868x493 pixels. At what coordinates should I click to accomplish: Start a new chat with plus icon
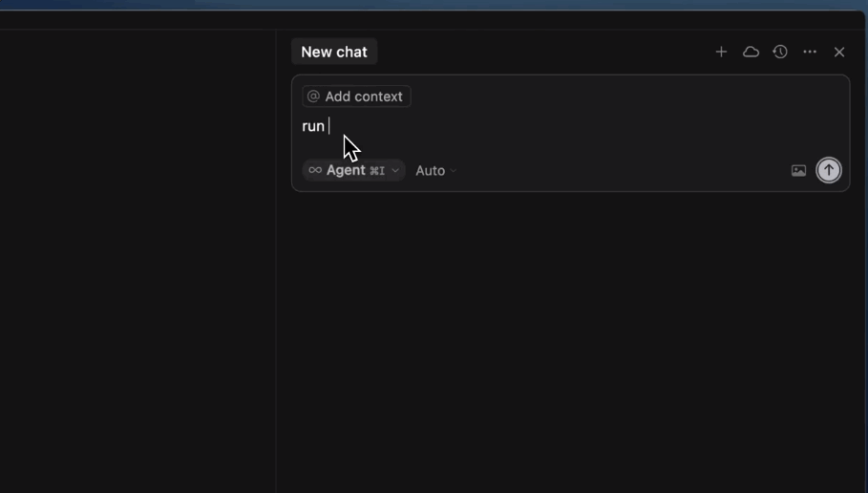[x=721, y=52]
